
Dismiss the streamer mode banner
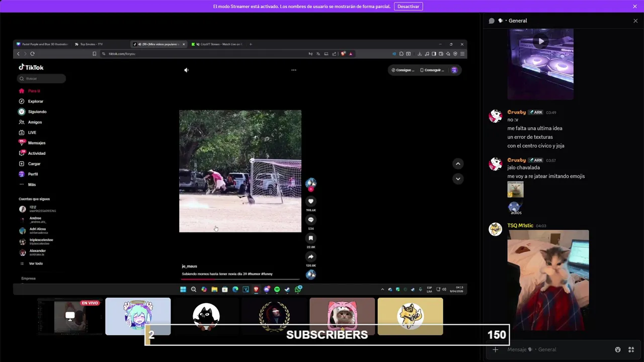tap(635, 7)
